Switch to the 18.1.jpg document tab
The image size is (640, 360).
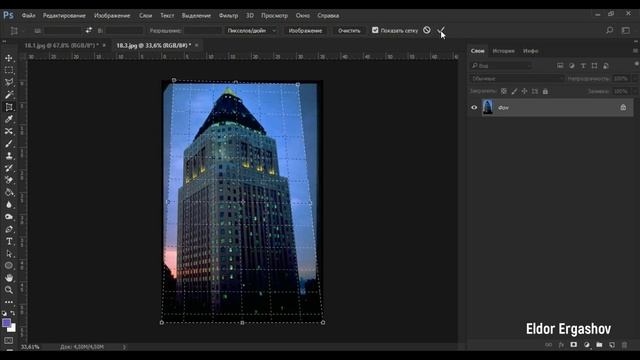tap(61, 45)
